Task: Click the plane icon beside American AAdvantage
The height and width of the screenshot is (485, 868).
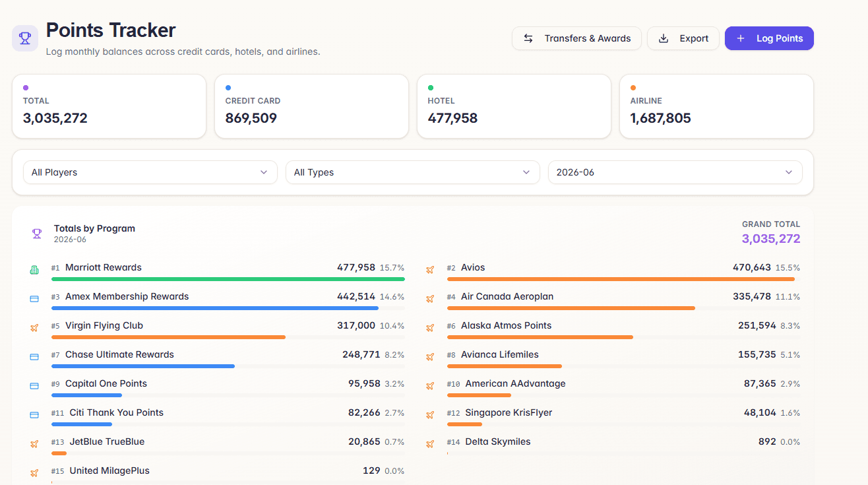Action: click(x=430, y=386)
